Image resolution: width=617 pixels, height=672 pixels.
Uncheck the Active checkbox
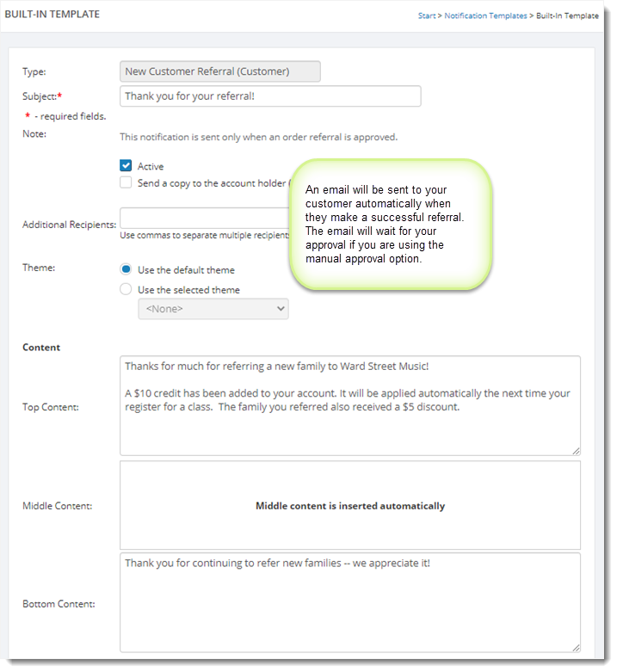tap(126, 166)
